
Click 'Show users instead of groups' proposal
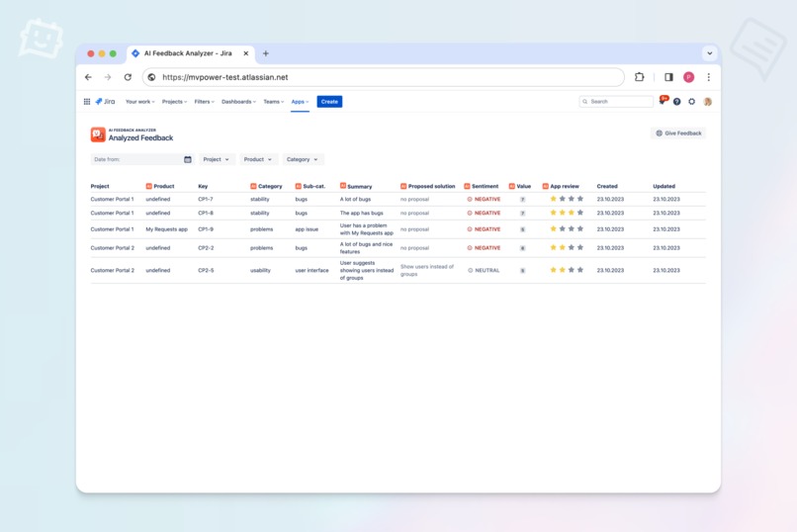click(427, 270)
